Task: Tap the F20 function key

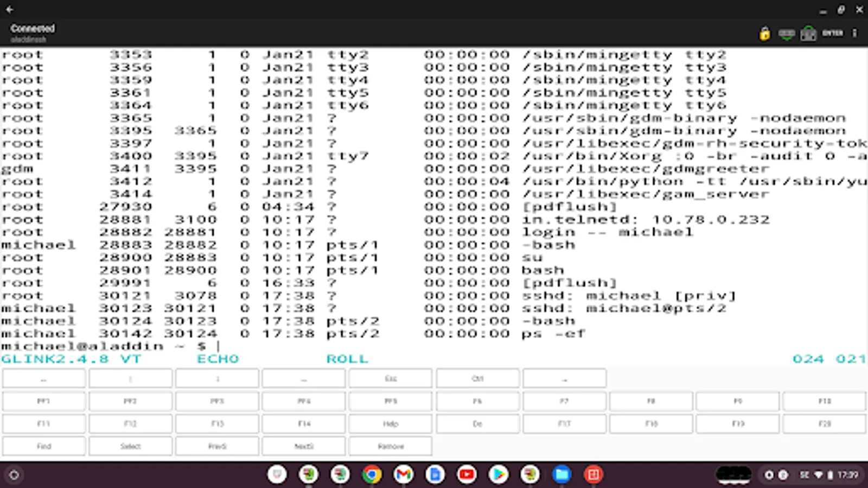Action: (x=825, y=424)
